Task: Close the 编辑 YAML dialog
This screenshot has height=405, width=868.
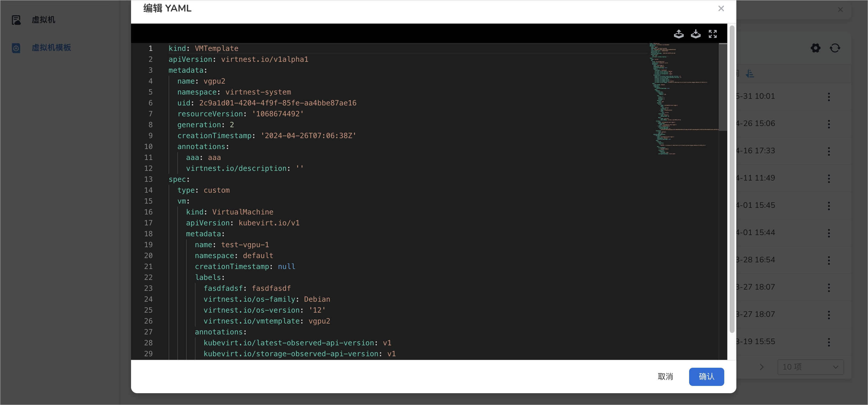Action: 721,8
